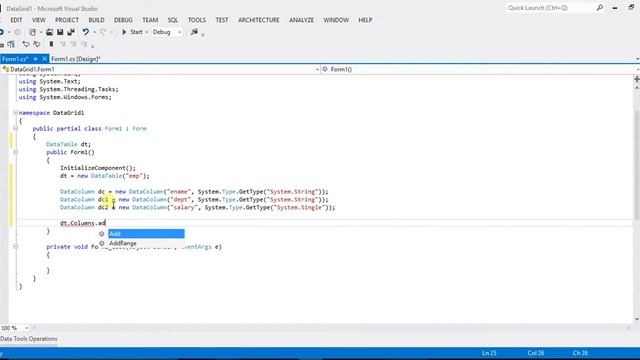Open the TEST menu
The image size is (640, 360).
pyautogui.click(x=222, y=20)
